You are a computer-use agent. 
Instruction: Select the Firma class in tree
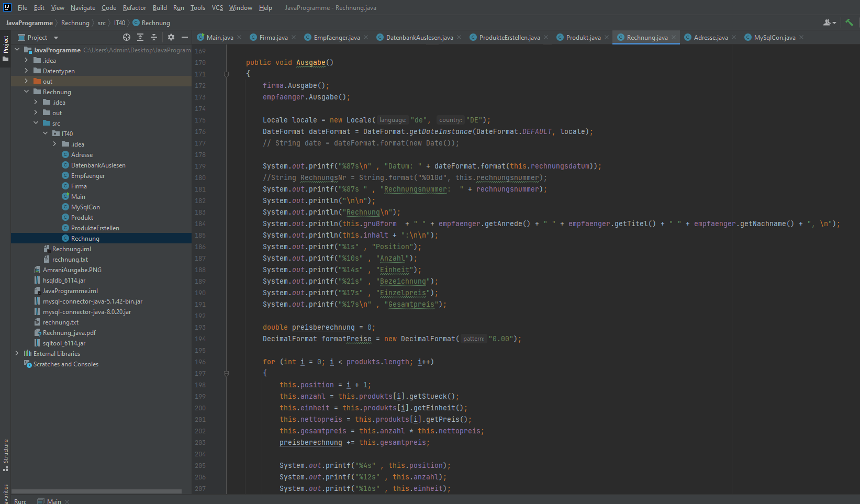[79, 186]
